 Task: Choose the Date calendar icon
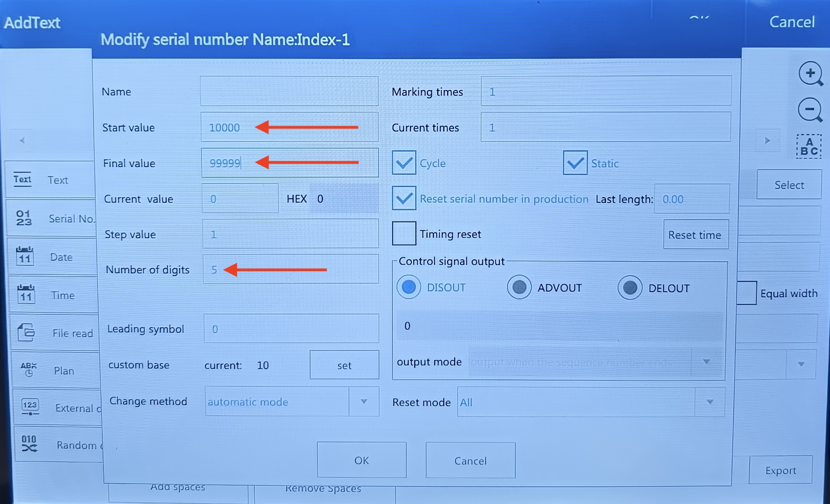click(25, 256)
